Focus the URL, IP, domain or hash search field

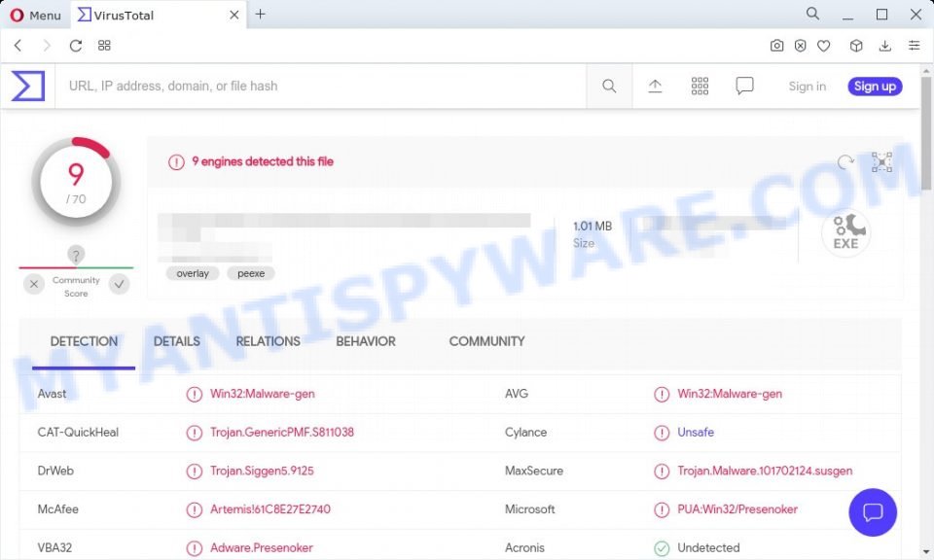pos(321,87)
